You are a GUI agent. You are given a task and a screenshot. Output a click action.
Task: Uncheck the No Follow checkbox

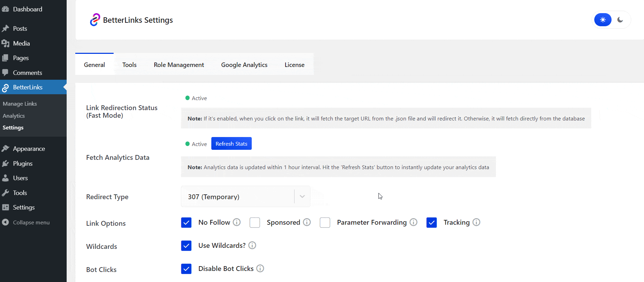(x=186, y=223)
